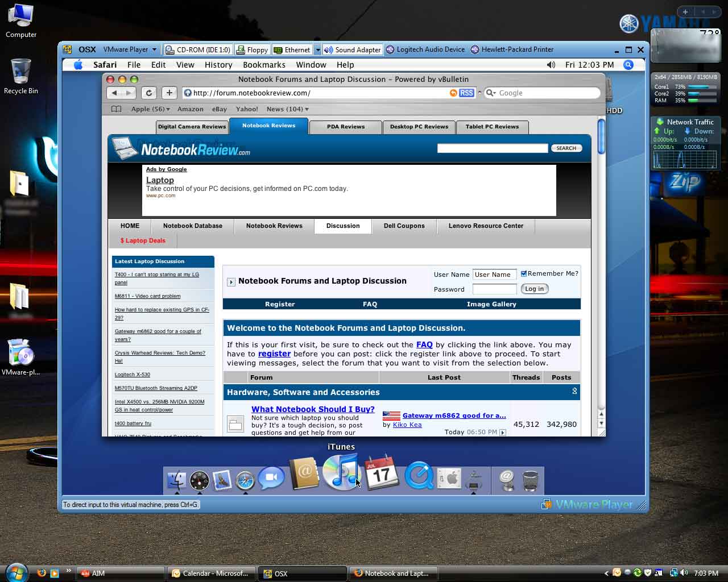Go forward in Safari
Screen dimensions: 728x582
click(129, 93)
